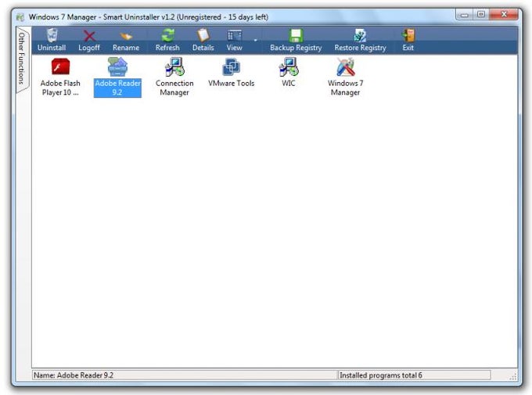
Task: Click the Backup Registry icon
Action: tap(296, 36)
